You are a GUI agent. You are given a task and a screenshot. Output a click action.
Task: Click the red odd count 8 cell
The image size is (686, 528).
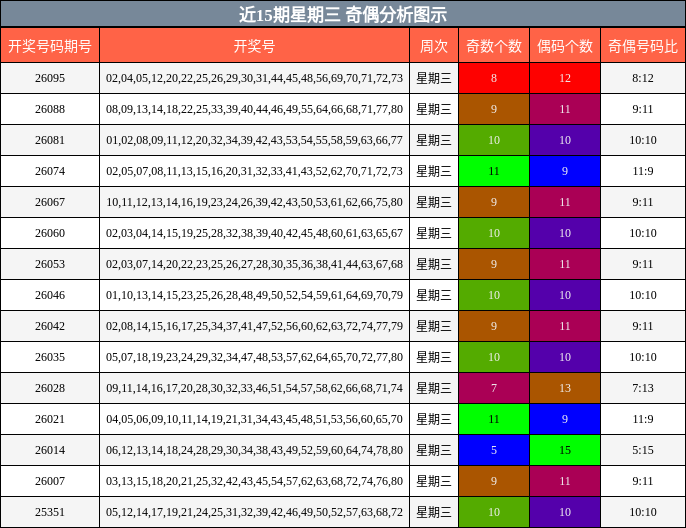pyautogui.click(x=494, y=78)
